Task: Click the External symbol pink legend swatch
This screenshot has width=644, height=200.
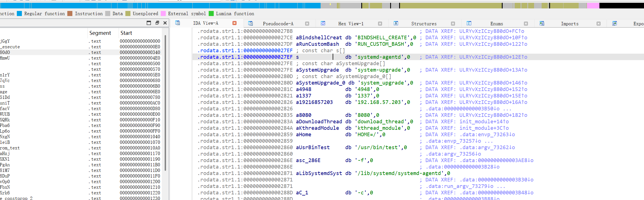Action: 163,13
